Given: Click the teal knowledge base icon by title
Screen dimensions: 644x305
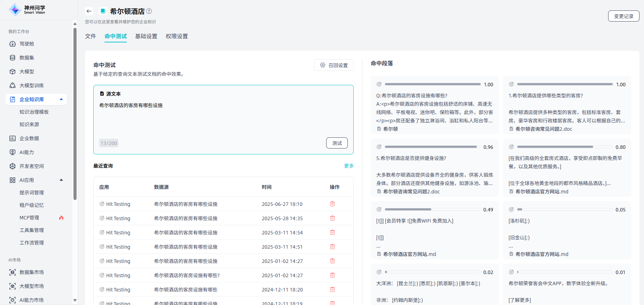Looking at the screenshot, I should tap(103, 11).
